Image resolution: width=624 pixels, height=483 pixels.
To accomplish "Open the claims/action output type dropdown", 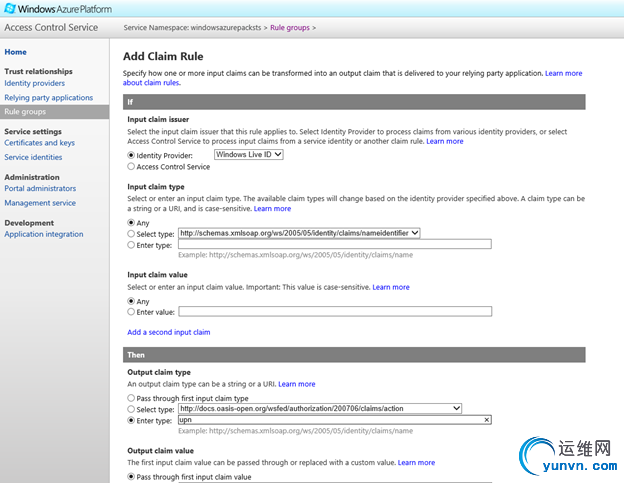I will pos(320,408).
